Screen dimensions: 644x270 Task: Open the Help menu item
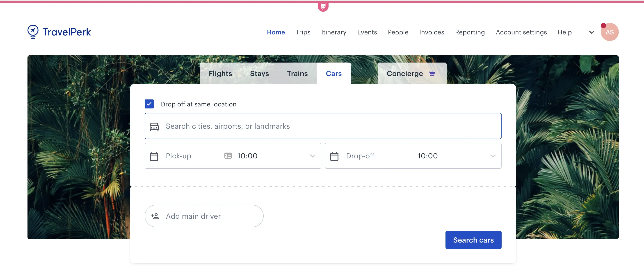[x=564, y=32]
